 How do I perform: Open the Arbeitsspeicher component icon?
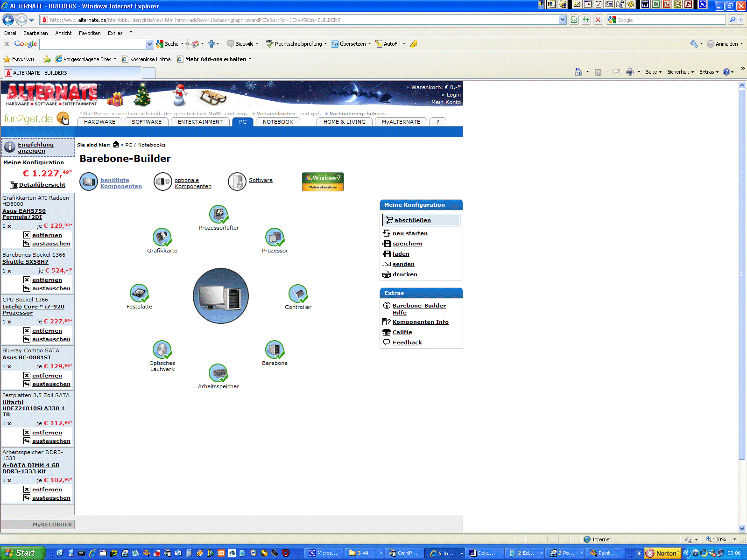(x=218, y=373)
